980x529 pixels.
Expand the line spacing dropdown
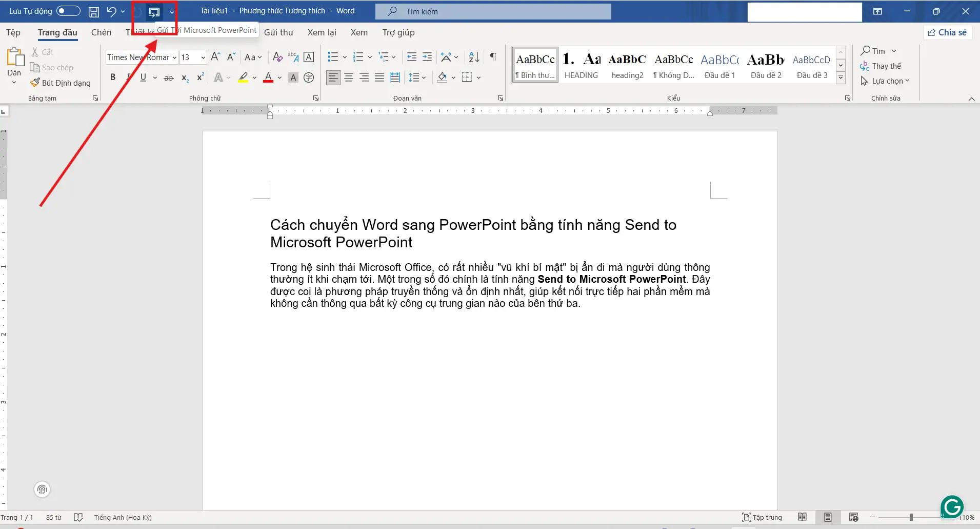(x=424, y=77)
